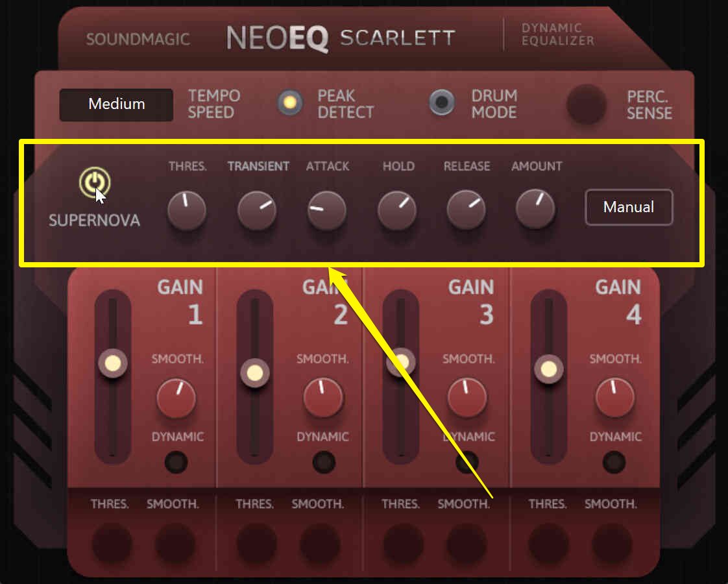Toggle the Gain 4 Dynamic button
Image resolution: width=728 pixels, height=584 pixels.
coord(614,462)
